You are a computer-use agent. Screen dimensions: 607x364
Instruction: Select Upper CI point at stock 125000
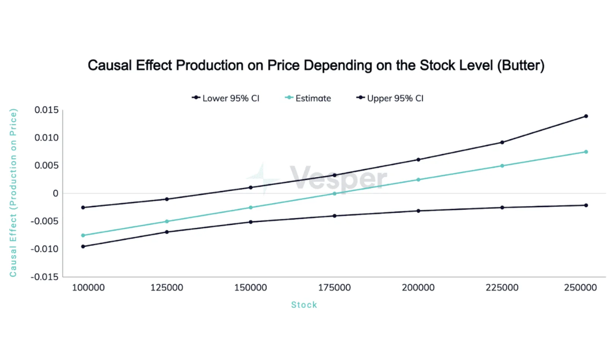pyautogui.click(x=167, y=199)
